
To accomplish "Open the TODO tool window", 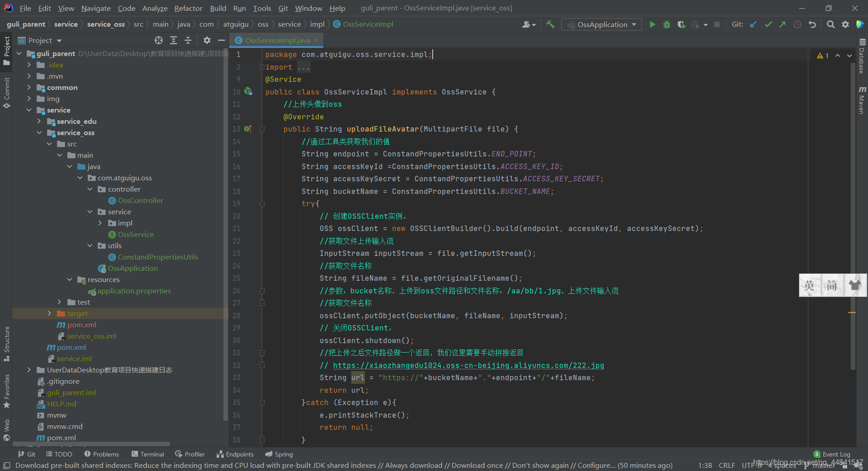I will 59,454.
